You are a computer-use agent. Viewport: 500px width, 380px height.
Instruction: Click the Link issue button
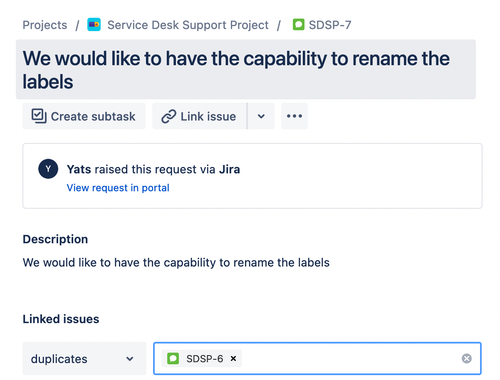pos(199,116)
